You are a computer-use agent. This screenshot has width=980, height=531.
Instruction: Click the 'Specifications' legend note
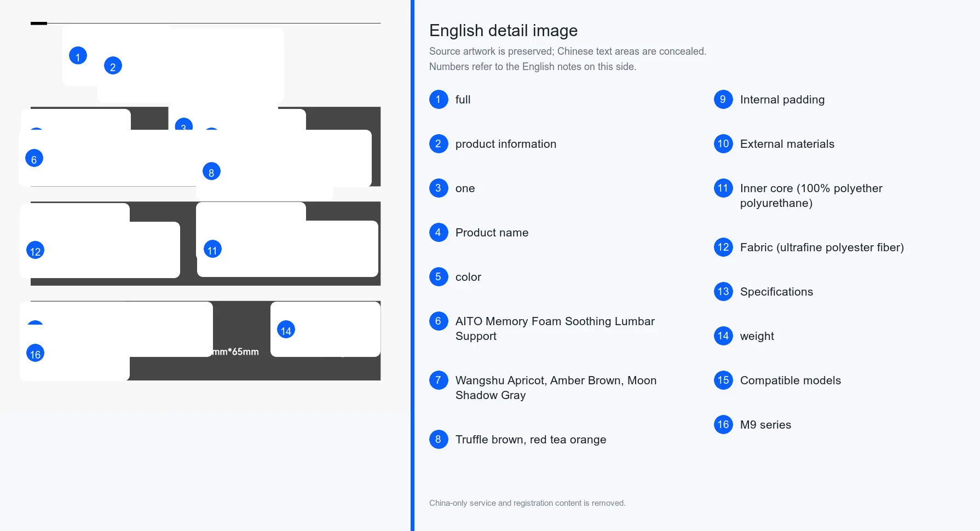(x=776, y=292)
